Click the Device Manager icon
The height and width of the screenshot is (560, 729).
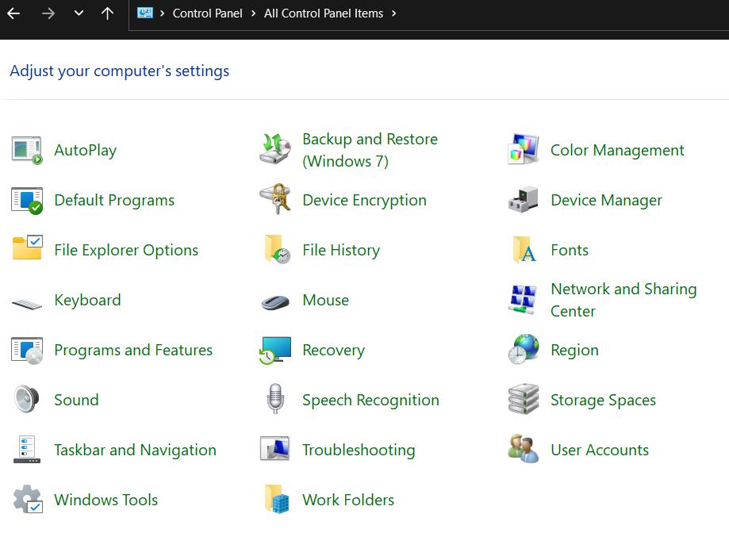click(x=524, y=200)
